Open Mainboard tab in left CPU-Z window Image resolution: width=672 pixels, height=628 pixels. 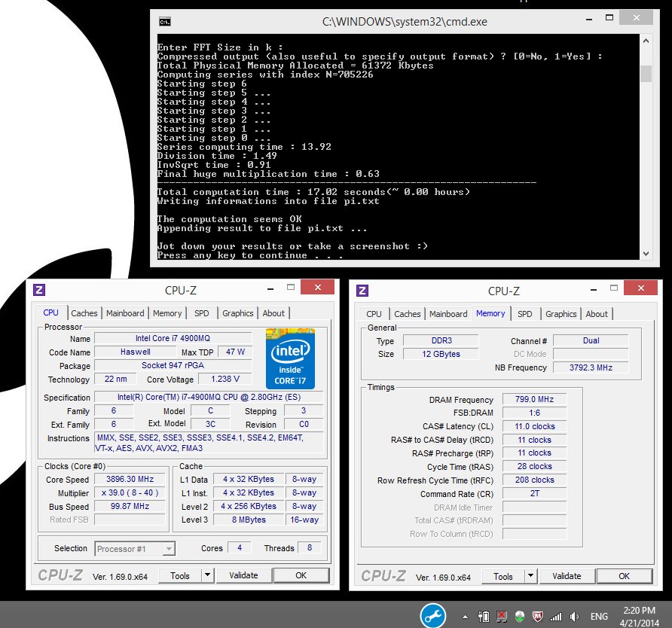click(x=125, y=313)
